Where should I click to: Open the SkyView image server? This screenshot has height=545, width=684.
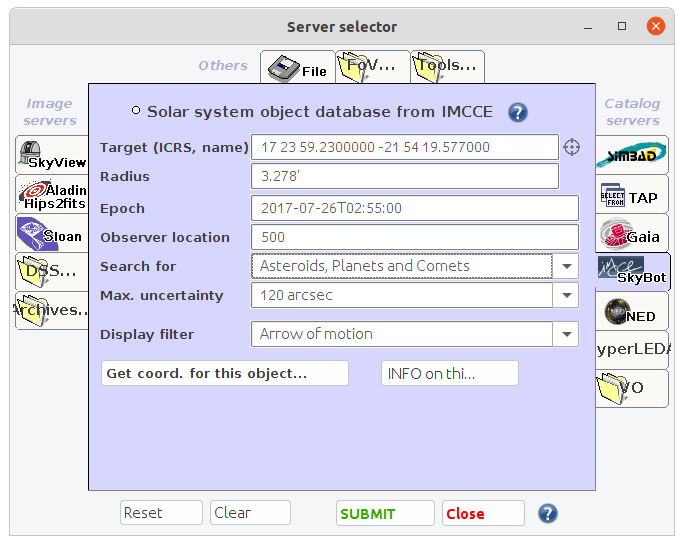(52, 155)
